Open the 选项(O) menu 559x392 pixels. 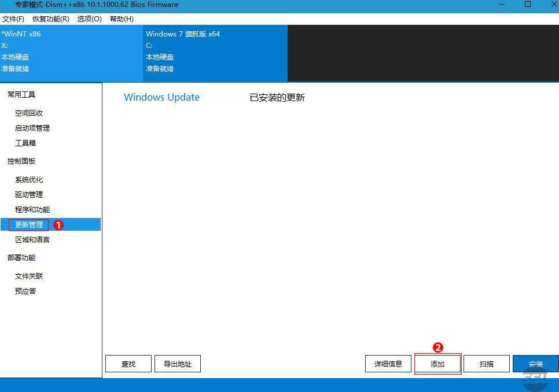[x=89, y=19]
